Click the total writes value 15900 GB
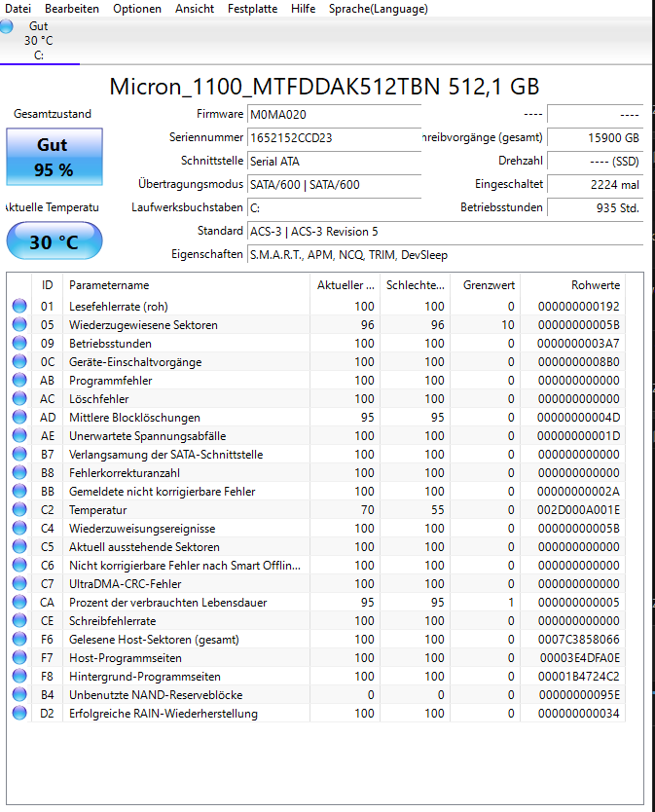The image size is (655, 812). pos(595,137)
